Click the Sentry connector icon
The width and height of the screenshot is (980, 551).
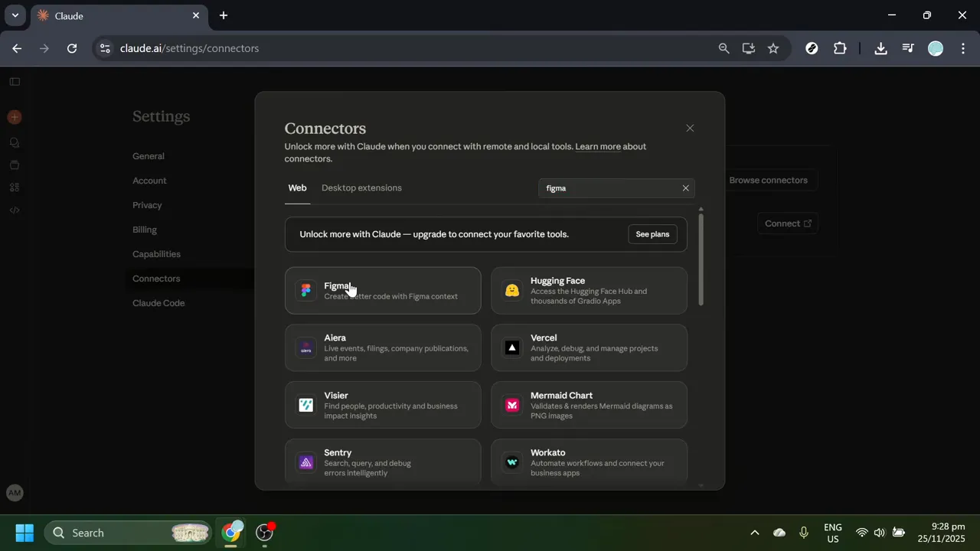click(x=306, y=462)
